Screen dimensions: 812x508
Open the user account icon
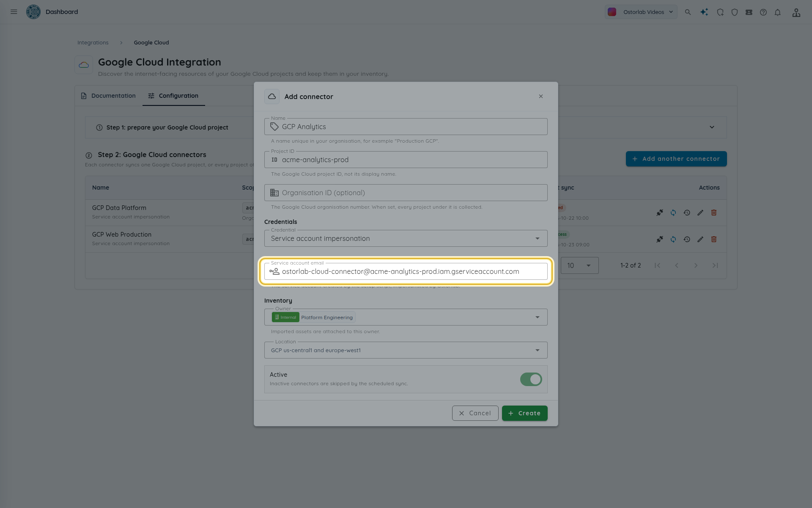(796, 12)
